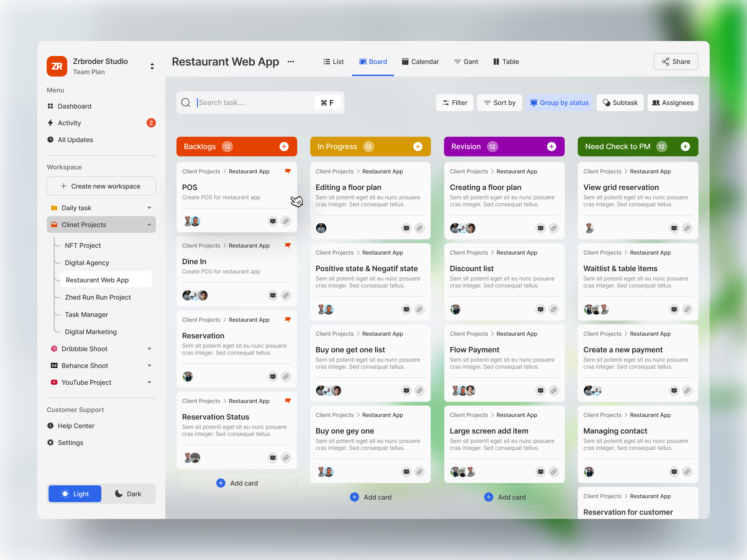The image size is (747, 560).
Task: Click the Activity lightning icon in sidebar
Action: pos(50,123)
